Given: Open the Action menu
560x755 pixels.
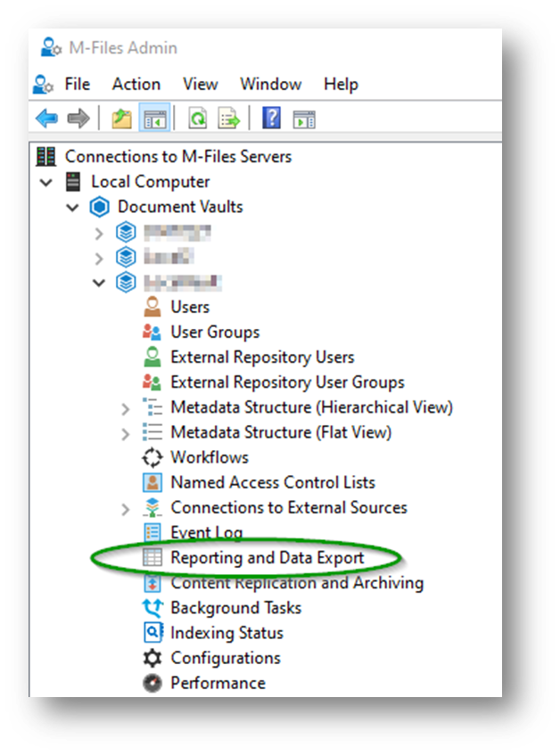Looking at the screenshot, I should point(136,84).
